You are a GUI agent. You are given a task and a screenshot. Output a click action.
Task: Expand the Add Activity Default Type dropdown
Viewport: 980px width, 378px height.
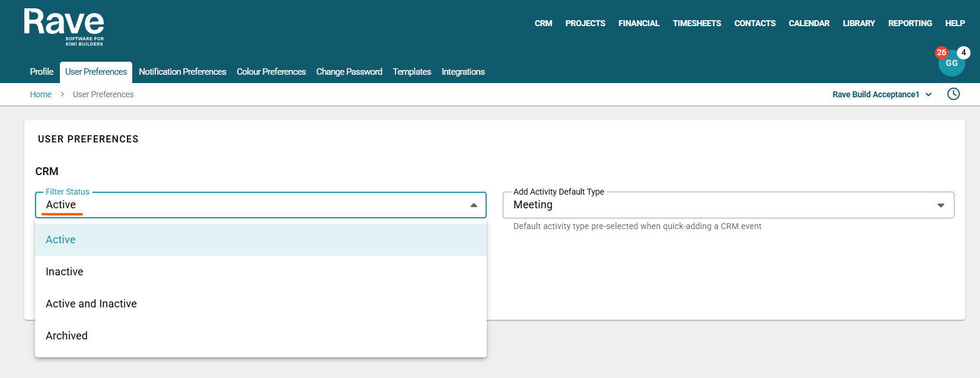point(940,205)
